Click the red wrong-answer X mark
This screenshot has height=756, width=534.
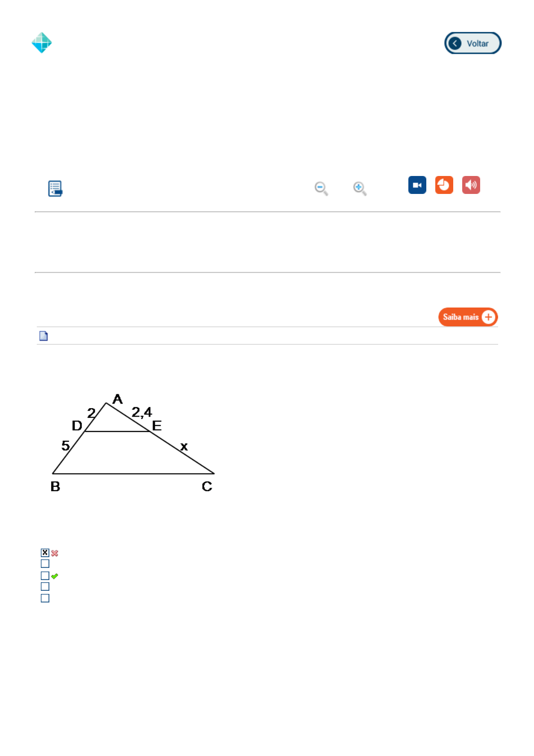point(55,553)
